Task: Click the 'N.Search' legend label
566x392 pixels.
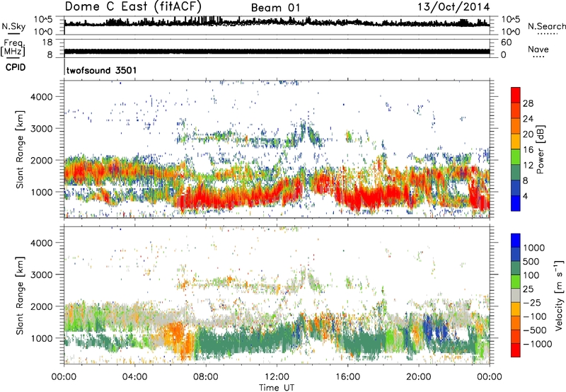Action: click(x=546, y=26)
